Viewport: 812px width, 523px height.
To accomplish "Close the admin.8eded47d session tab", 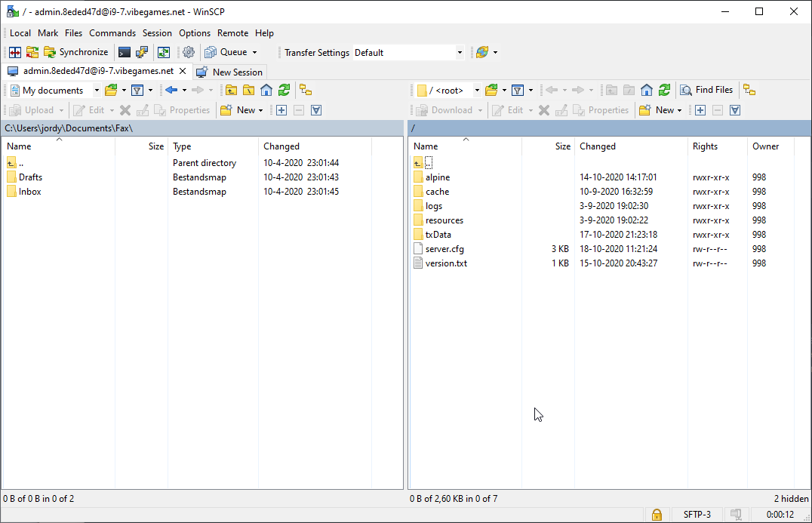I will pos(183,71).
